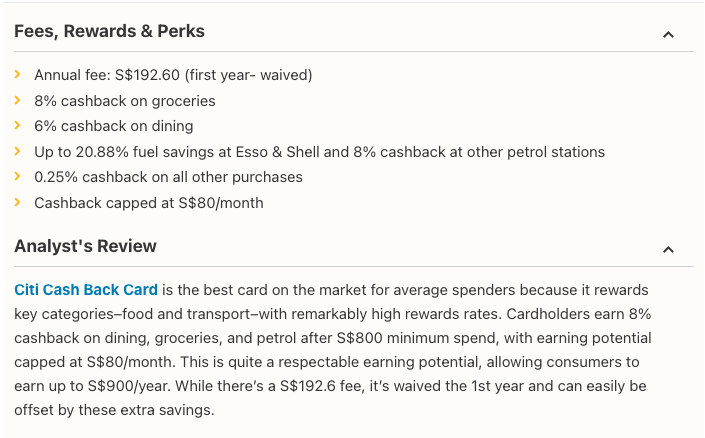Click the arrow bullet beside Annual fee
Screen dimensions: 705x438
(18, 75)
